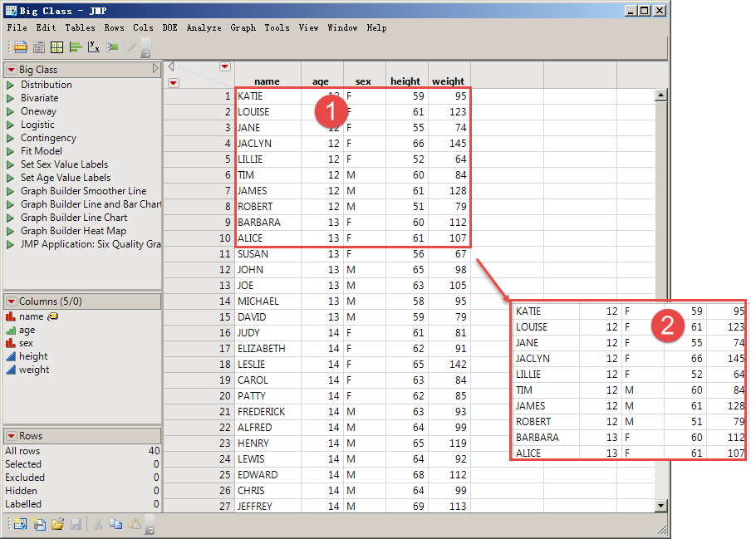Screen dimensions: 756x539
Task: Click the name cell containing SUSAN
Action: click(x=253, y=254)
